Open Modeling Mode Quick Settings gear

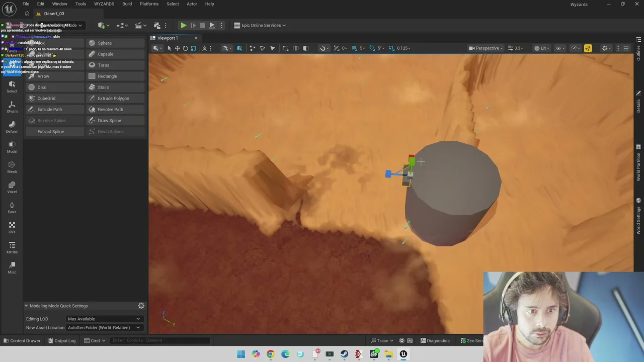pyautogui.click(x=141, y=306)
